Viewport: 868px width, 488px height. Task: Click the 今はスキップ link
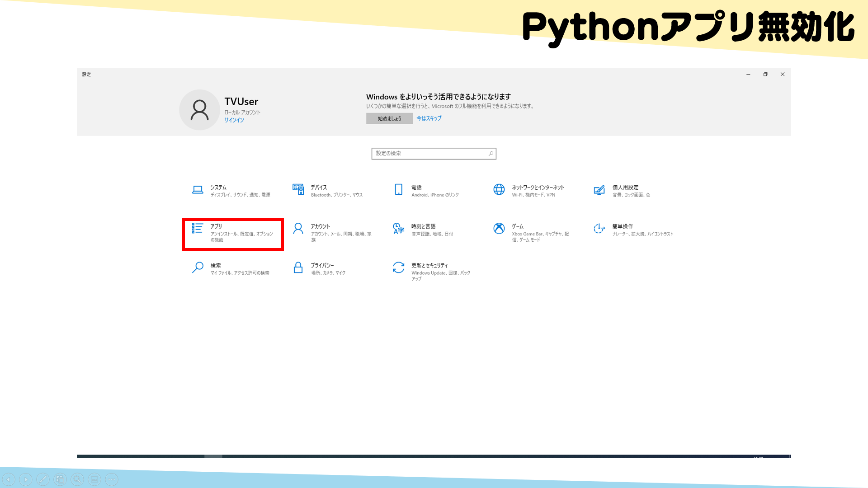point(429,118)
